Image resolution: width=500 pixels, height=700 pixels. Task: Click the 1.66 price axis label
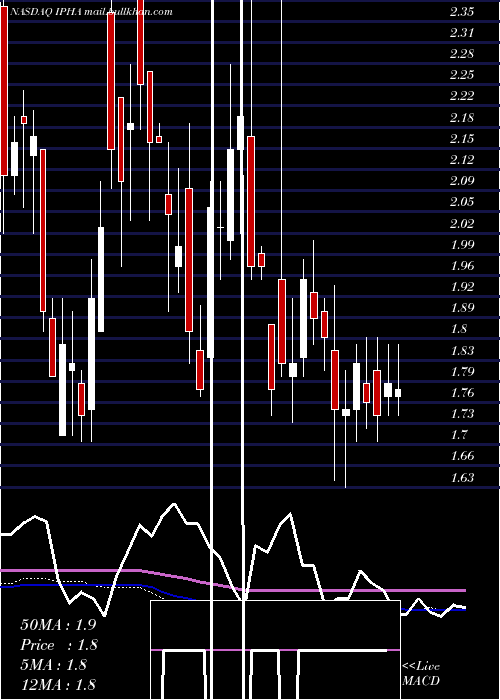coord(462,456)
